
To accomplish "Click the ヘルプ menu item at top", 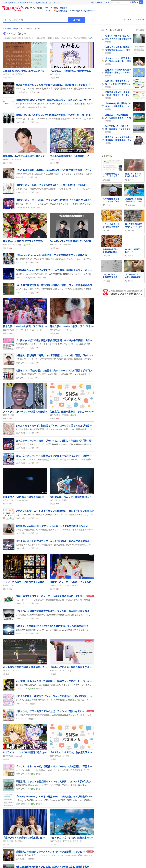I will [x=106, y=2].
